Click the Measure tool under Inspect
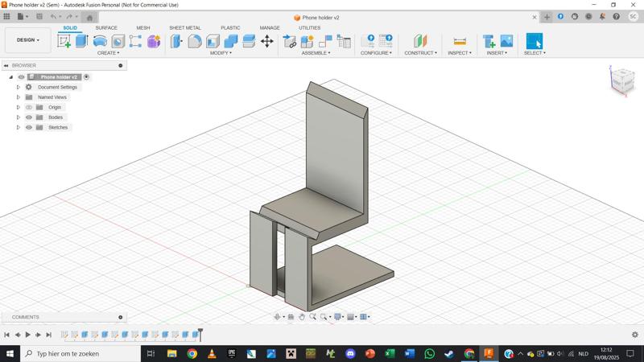 (460, 41)
